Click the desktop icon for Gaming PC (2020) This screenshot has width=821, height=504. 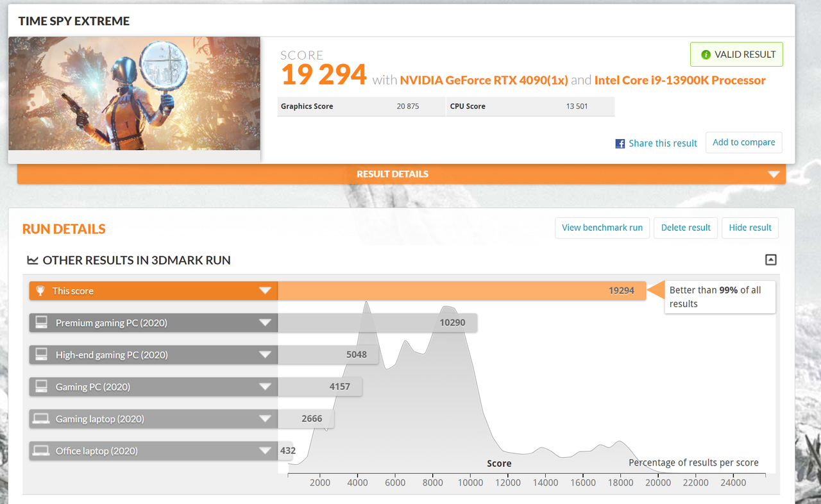pos(41,387)
